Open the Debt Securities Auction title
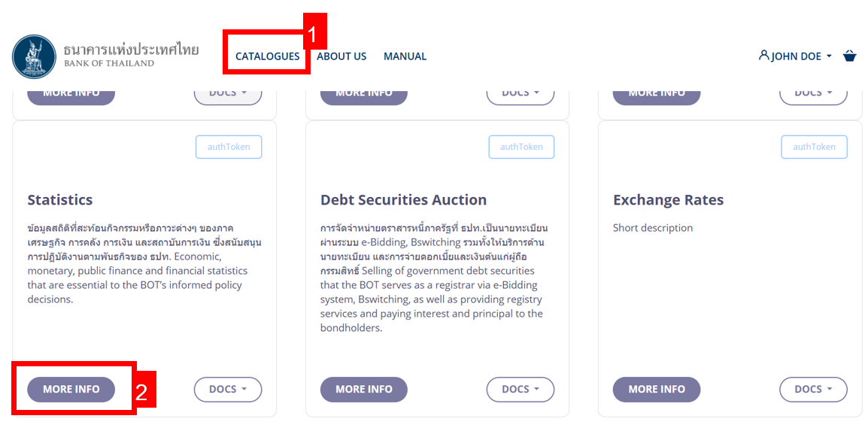The image size is (868, 434). [x=403, y=200]
